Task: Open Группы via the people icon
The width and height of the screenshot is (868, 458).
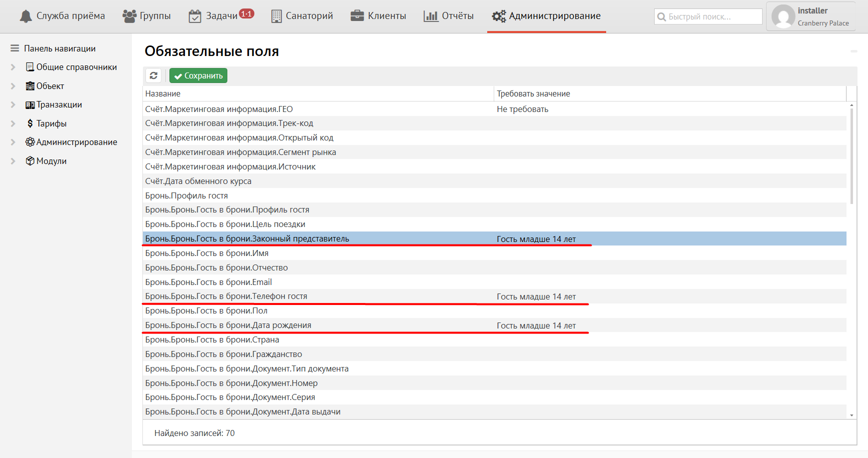Action: [129, 16]
